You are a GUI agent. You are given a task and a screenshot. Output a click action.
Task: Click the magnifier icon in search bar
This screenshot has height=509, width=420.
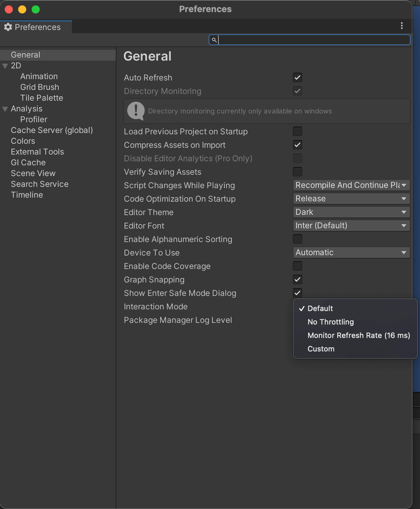214,40
